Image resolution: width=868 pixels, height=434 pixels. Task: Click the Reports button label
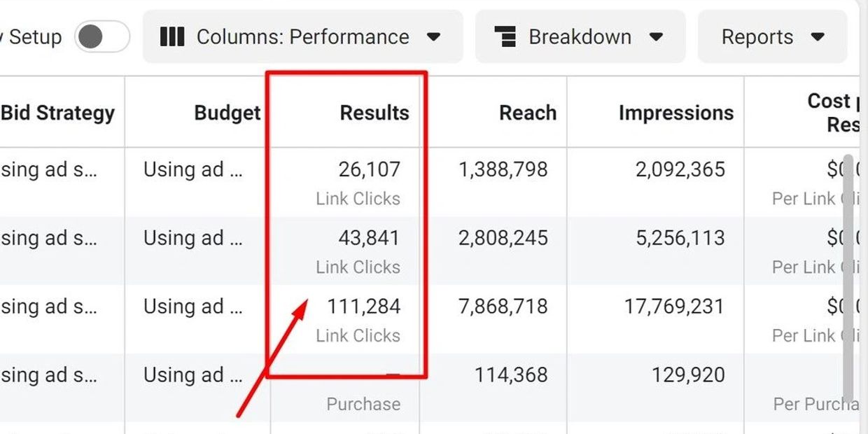pos(757,36)
